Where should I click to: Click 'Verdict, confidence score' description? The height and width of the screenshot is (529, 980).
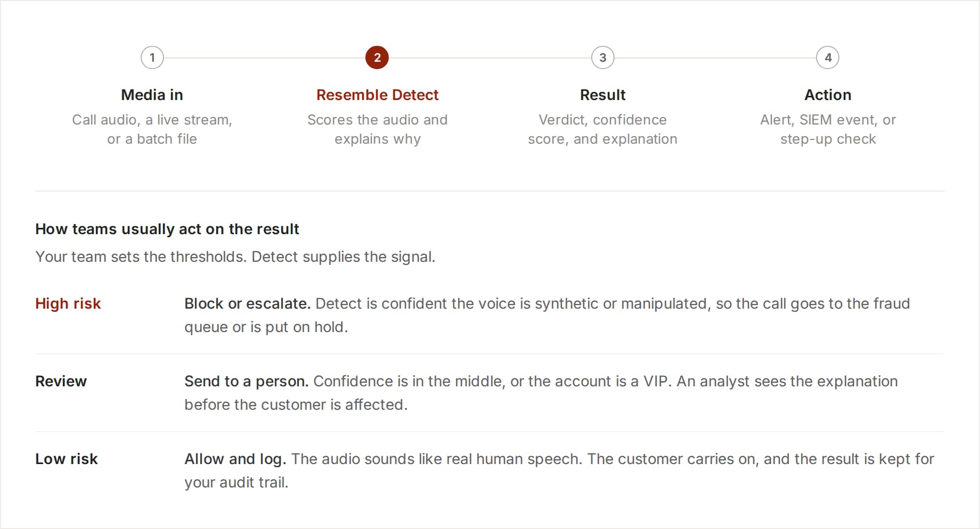603,129
